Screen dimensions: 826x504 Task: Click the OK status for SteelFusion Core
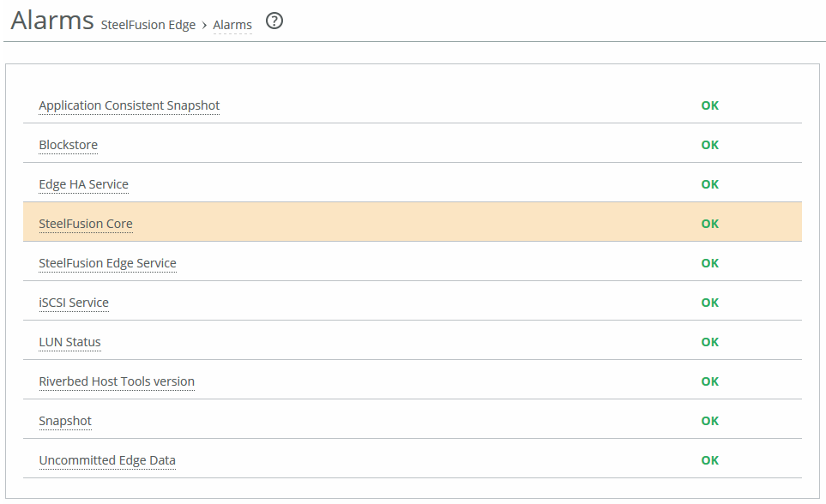[x=709, y=224]
